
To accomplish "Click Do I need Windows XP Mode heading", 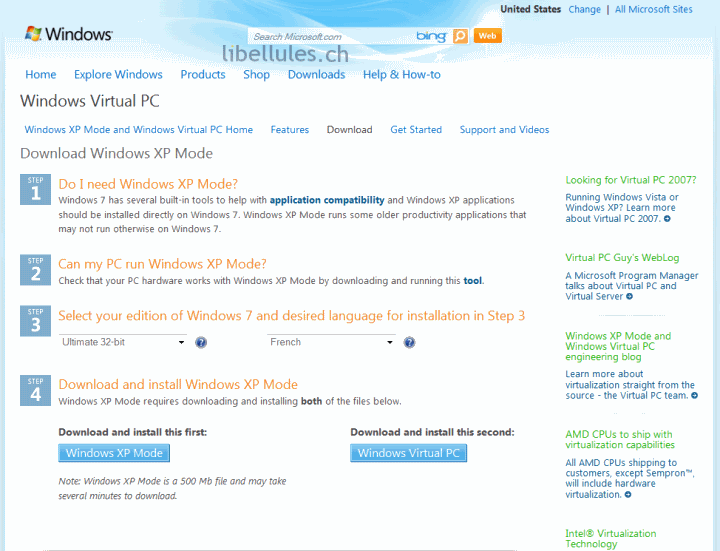I will pyautogui.click(x=148, y=184).
